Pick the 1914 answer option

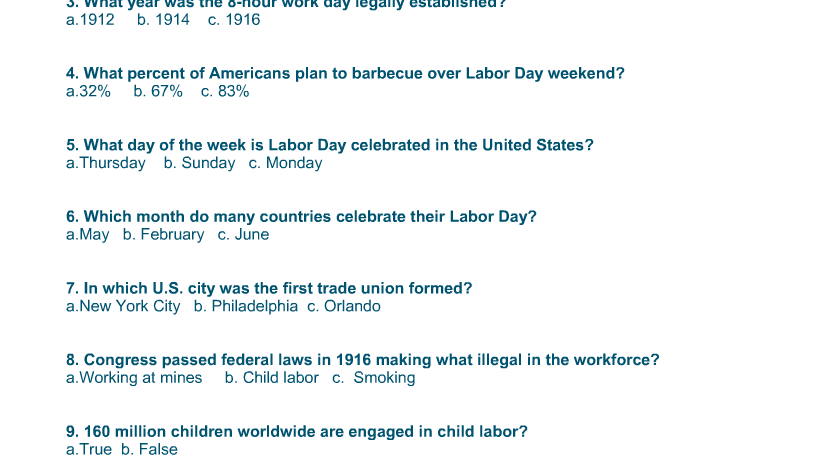click(x=163, y=20)
